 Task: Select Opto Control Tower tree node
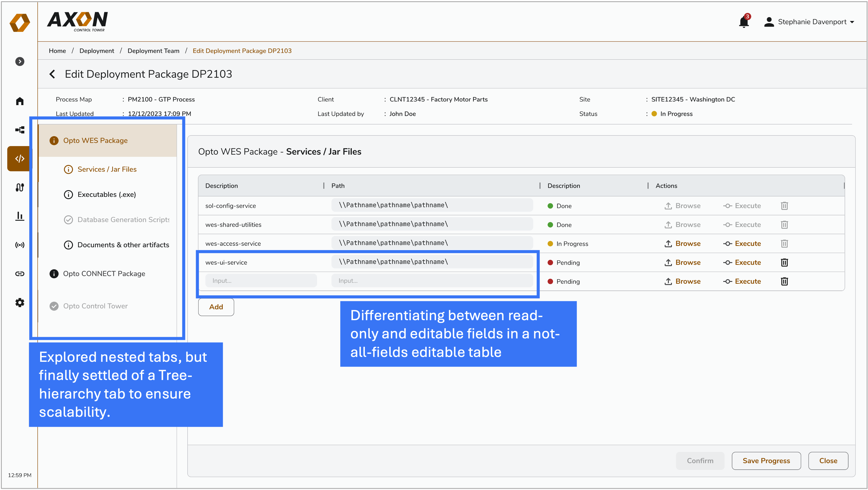(88, 306)
